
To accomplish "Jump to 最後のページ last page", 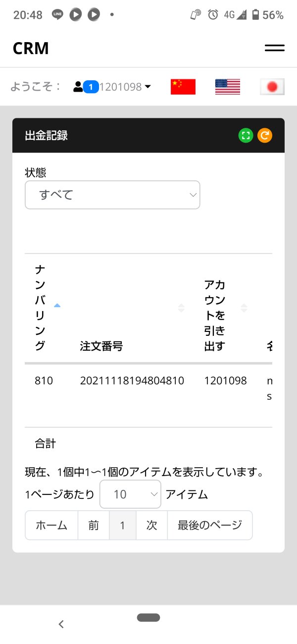I will (x=210, y=525).
